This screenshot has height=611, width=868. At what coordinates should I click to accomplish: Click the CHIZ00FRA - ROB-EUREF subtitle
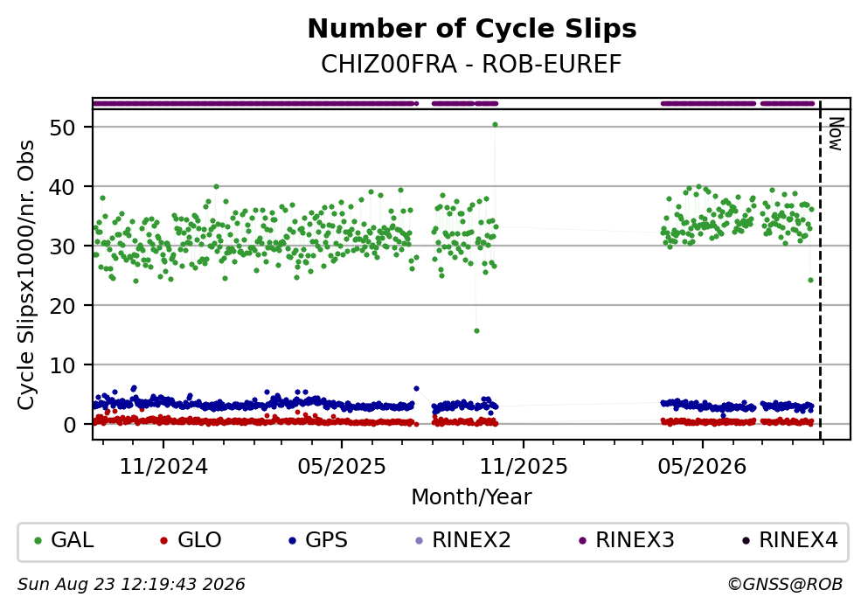click(x=472, y=65)
